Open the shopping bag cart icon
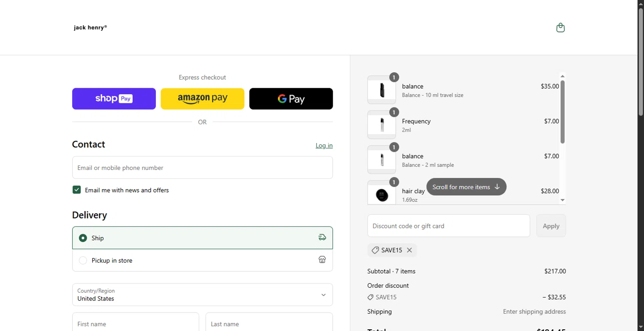The width and height of the screenshot is (644, 331). (x=560, y=28)
